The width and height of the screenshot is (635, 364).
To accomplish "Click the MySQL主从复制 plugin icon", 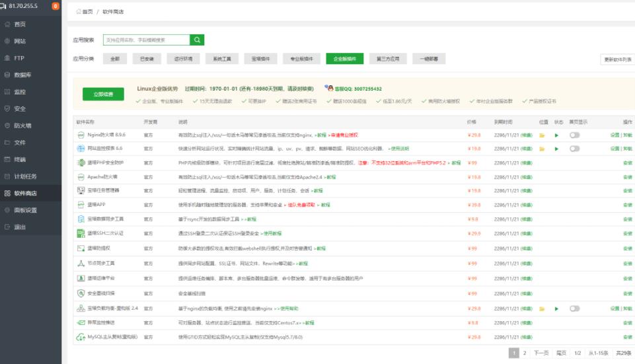I will click(x=81, y=337).
